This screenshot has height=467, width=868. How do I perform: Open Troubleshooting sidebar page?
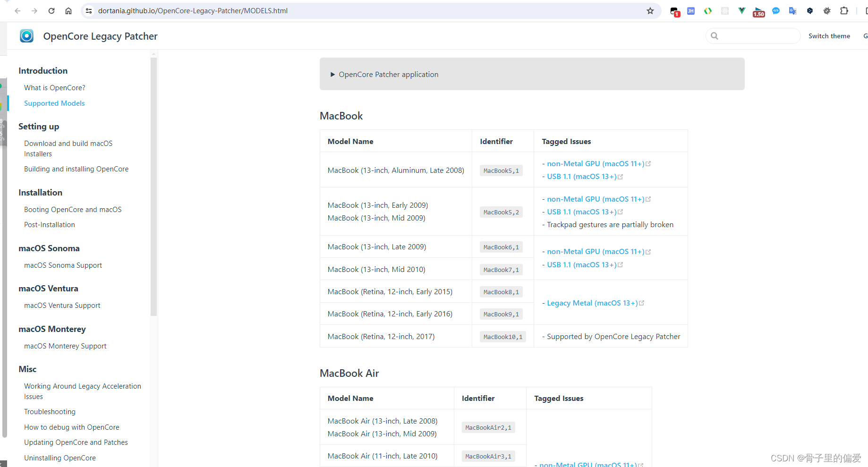[50, 412]
